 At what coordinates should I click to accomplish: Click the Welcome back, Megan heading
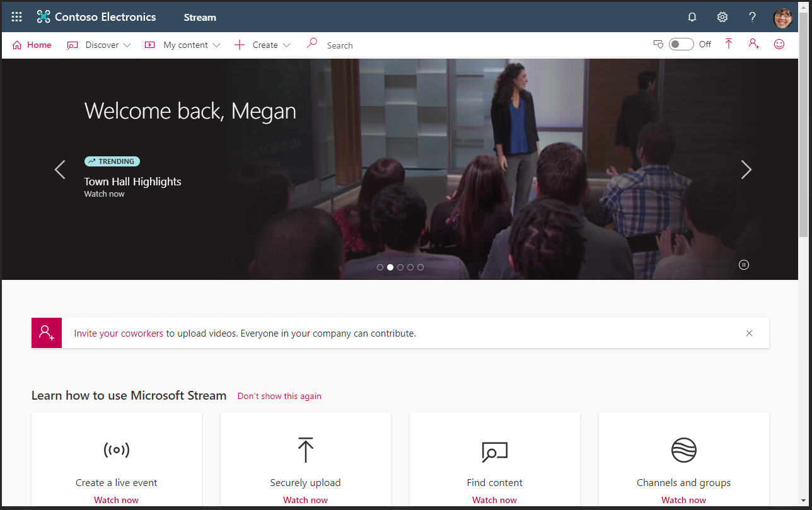coord(190,111)
